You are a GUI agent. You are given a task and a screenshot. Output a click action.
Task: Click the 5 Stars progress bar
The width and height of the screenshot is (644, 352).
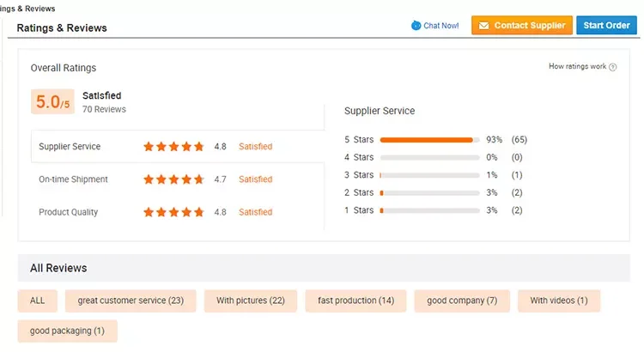[429, 139]
